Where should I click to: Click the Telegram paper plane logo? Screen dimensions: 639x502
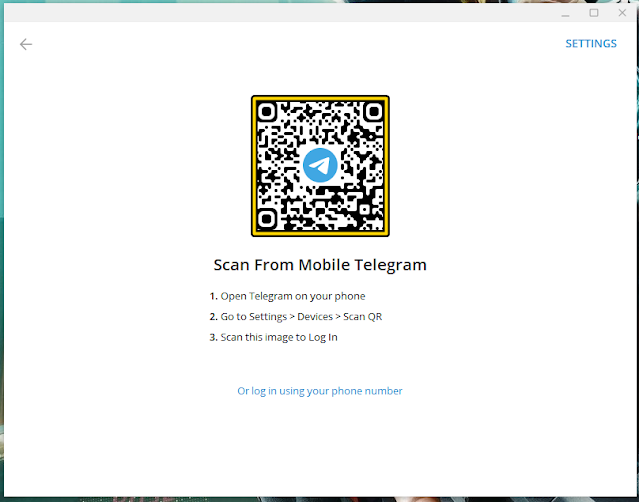point(320,165)
